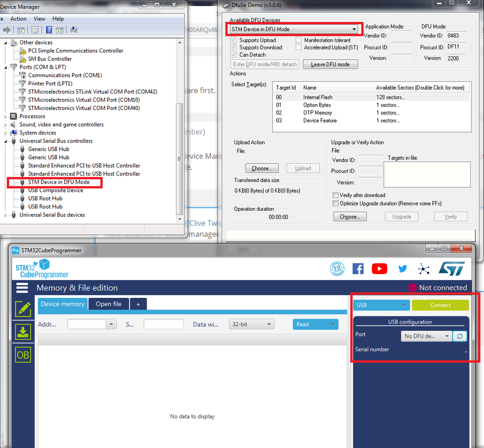This screenshot has width=484, height=448.
Task: Click the PCI Simple Communications Controller warning icon
Action: tap(23, 50)
